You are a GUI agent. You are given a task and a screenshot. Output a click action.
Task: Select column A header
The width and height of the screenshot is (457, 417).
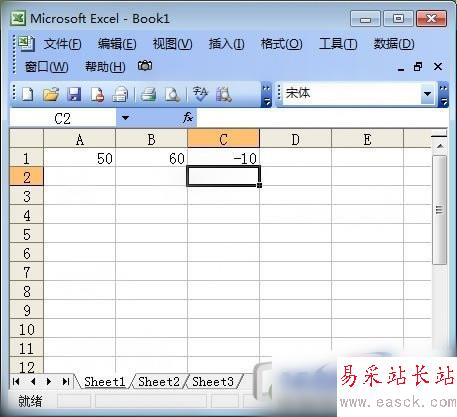(x=80, y=139)
